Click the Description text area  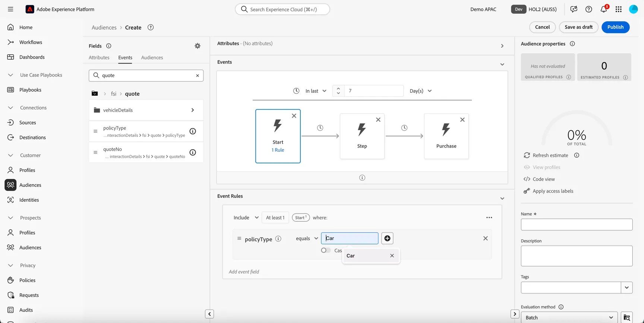point(577,256)
